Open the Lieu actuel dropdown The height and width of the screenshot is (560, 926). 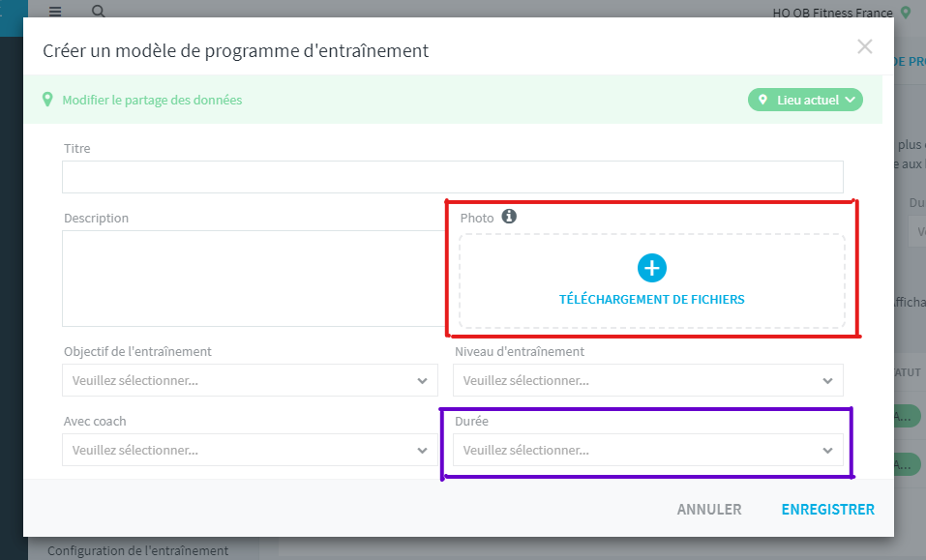pyautogui.click(x=805, y=100)
